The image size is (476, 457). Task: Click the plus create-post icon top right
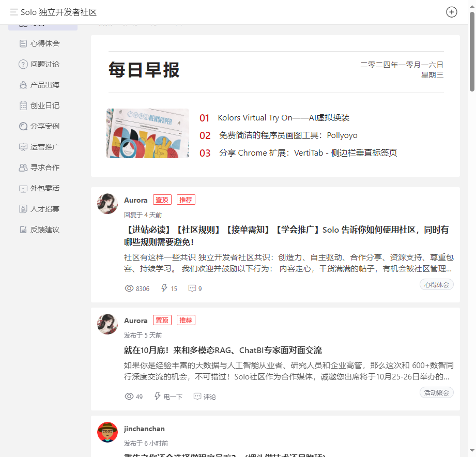pos(451,12)
